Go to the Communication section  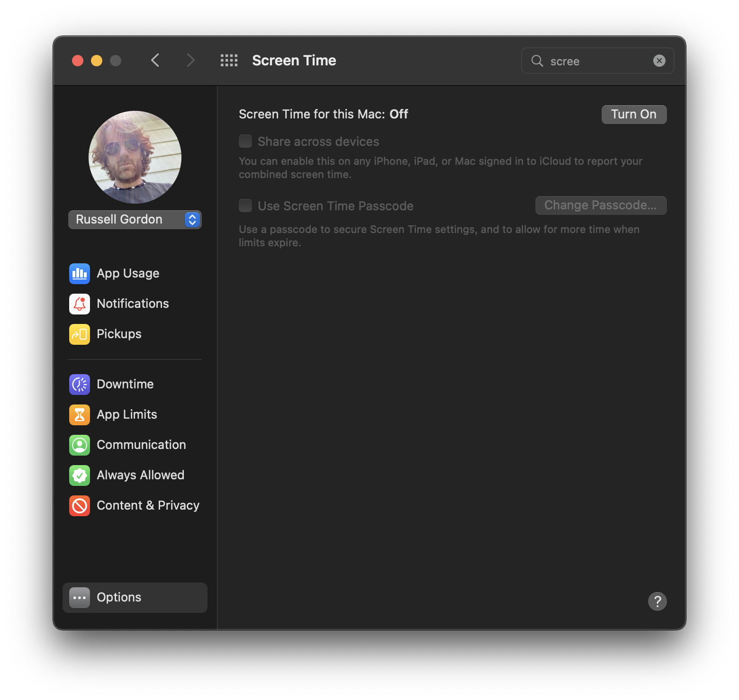pyautogui.click(x=135, y=445)
